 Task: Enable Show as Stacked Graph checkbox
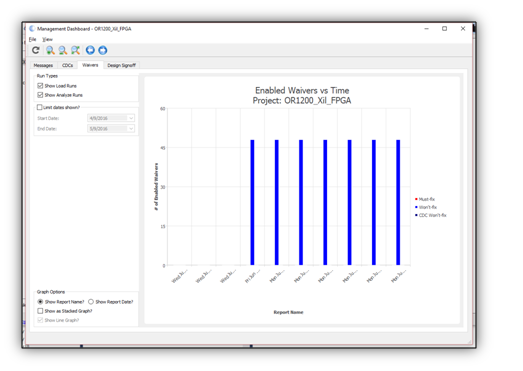click(40, 311)
